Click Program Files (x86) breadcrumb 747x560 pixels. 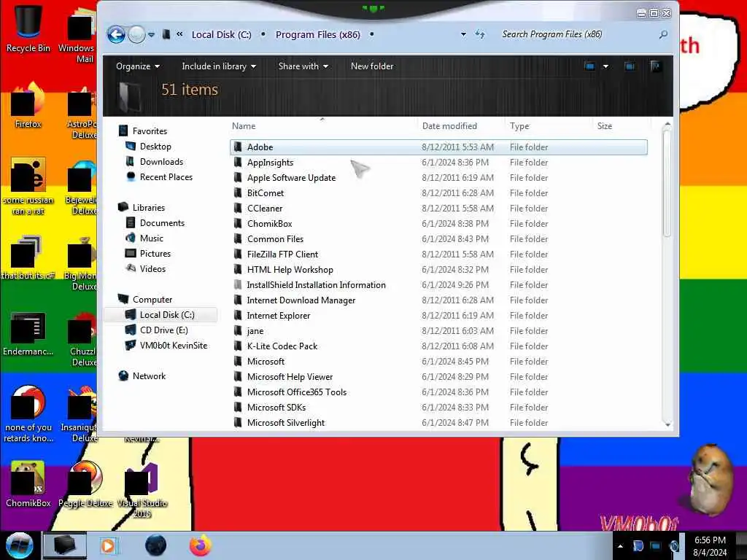point(318,35)
